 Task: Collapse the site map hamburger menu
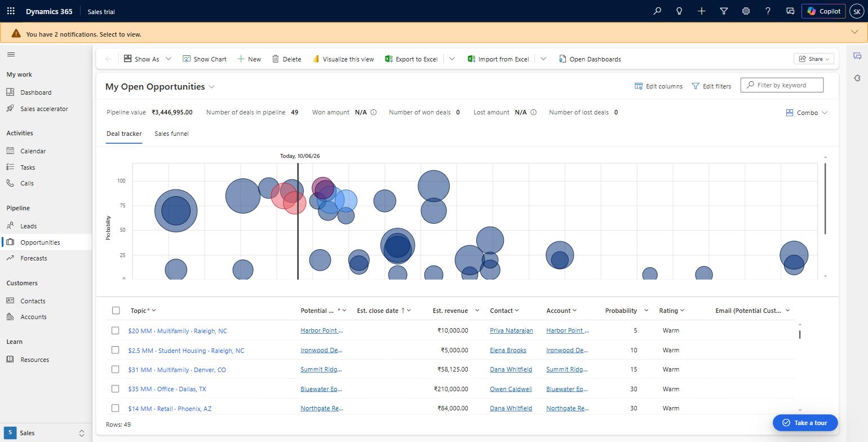11,55
